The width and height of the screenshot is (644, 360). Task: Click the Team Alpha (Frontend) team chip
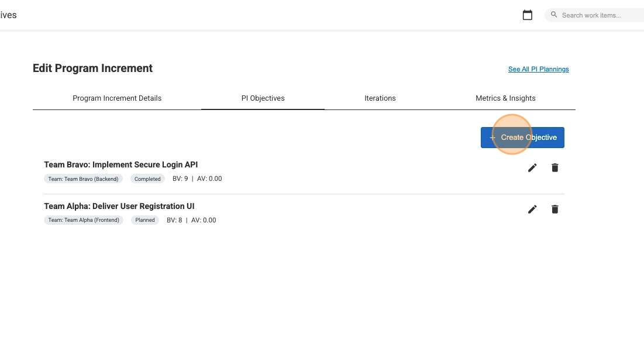click(x=84, y=220)
